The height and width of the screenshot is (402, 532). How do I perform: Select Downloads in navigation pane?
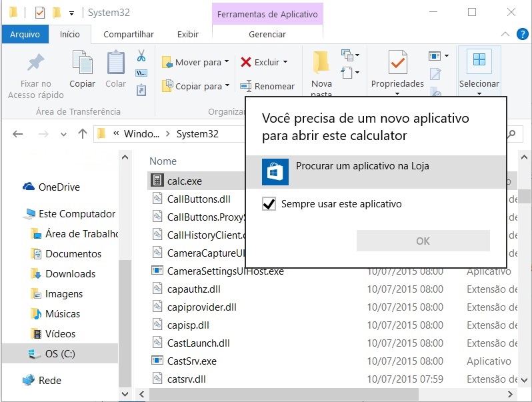tap(63, 274)
